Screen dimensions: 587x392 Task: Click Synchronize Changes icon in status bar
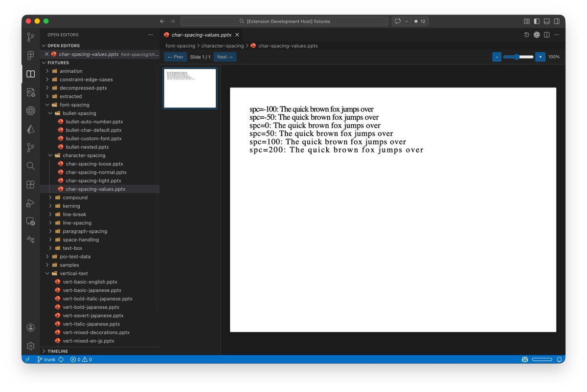[x=61, y=359]
